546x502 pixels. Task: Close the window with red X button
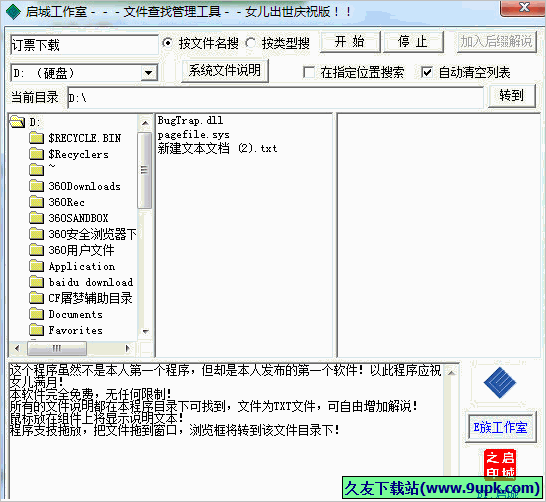[x=523, y=8]
